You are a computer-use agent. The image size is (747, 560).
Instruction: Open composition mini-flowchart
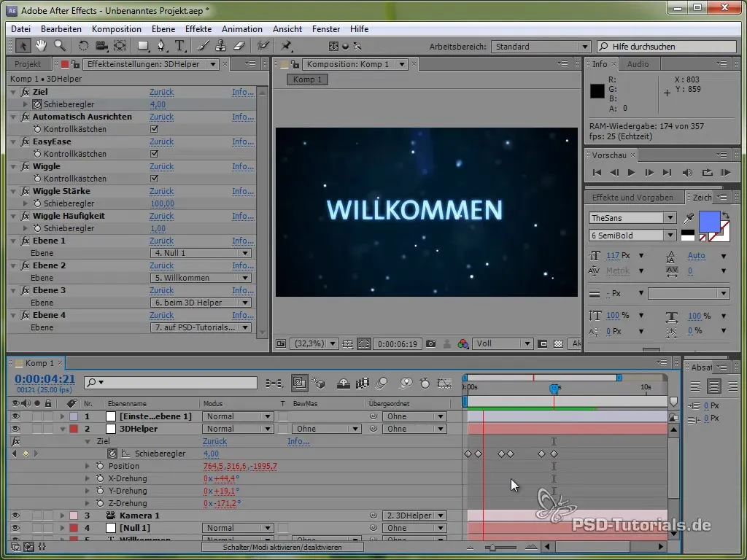point(274,384)
